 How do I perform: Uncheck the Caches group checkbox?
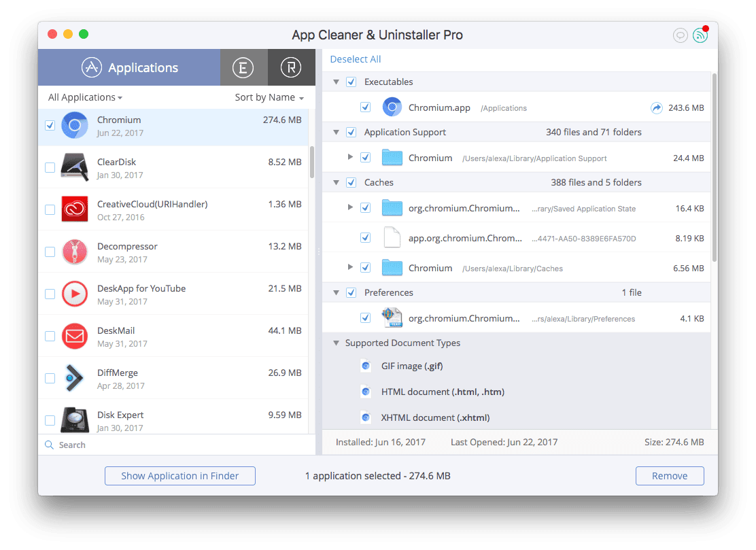(x=351, y=183)
